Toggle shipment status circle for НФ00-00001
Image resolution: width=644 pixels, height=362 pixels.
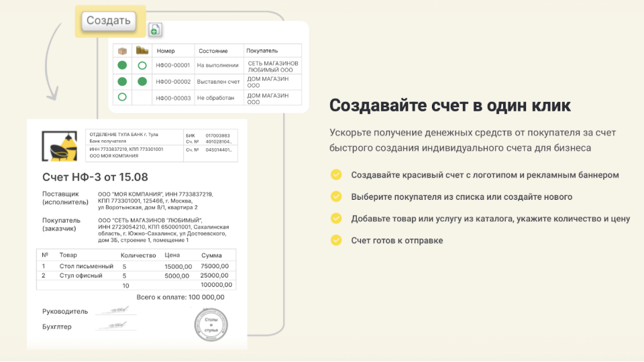(x=122, y=65)
